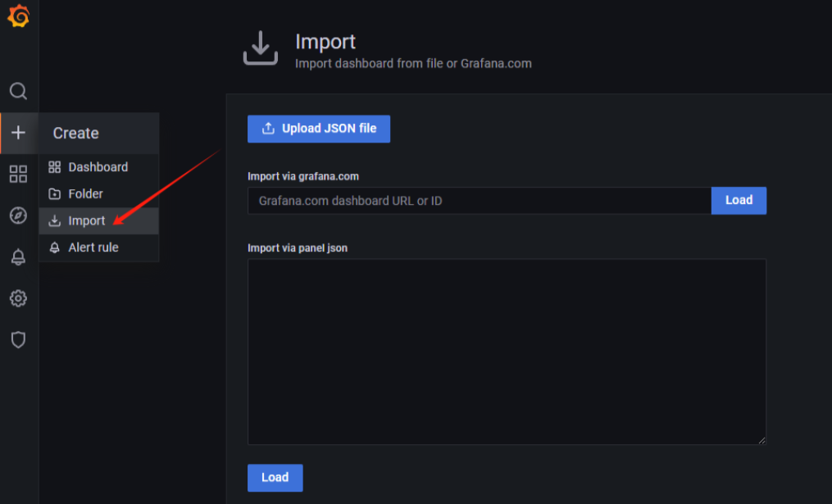Click the 'Import via panel json' label
This screenshot has height=504, width=832.
pyautogui.click(x=298, y=247)
